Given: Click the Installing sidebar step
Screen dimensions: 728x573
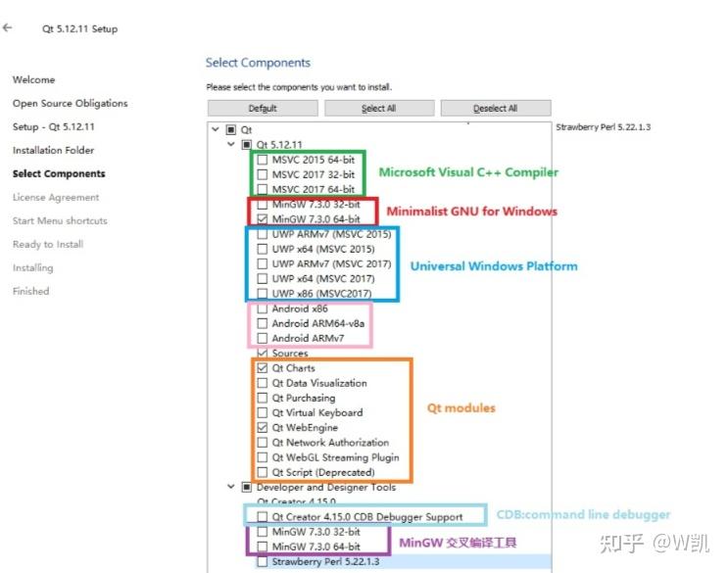Looking at the screenshot, I should pos(33,267).
